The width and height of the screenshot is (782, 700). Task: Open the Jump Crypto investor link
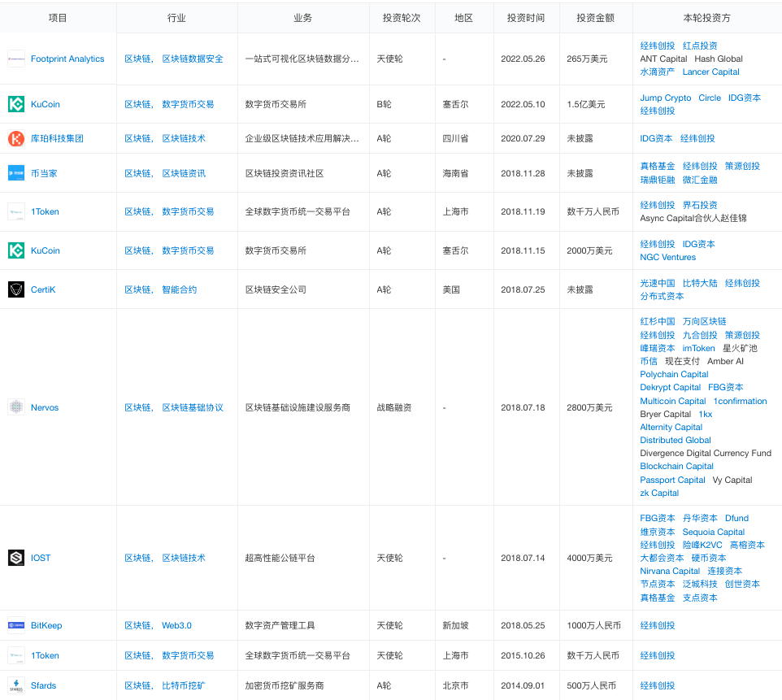(665, 98)
